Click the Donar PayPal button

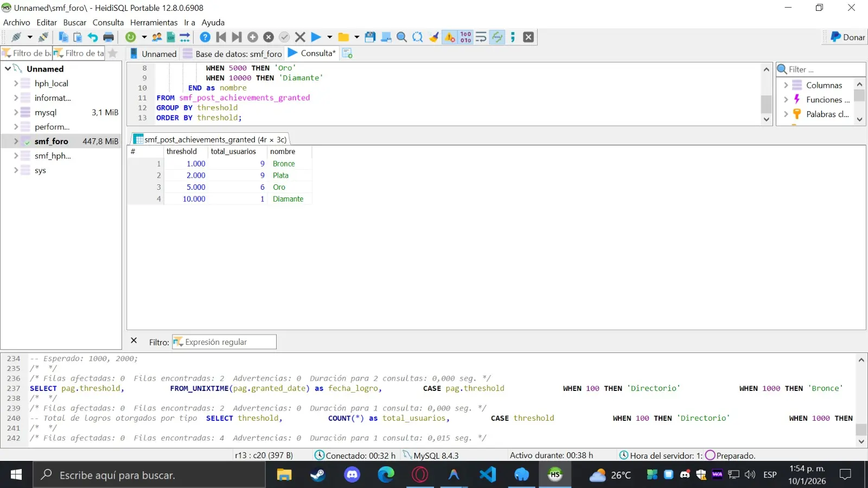pyautogui.click(x=848, y=37)
